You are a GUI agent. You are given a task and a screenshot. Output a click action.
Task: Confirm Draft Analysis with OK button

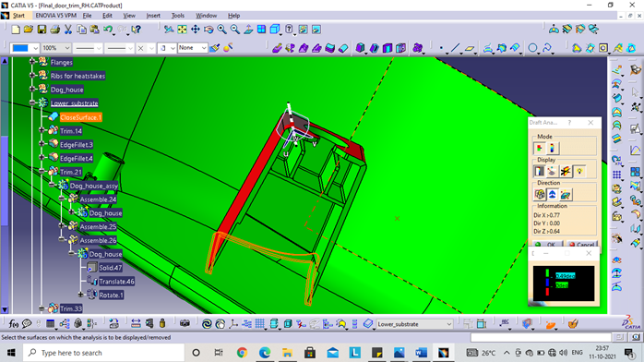(x=546, y=244)
